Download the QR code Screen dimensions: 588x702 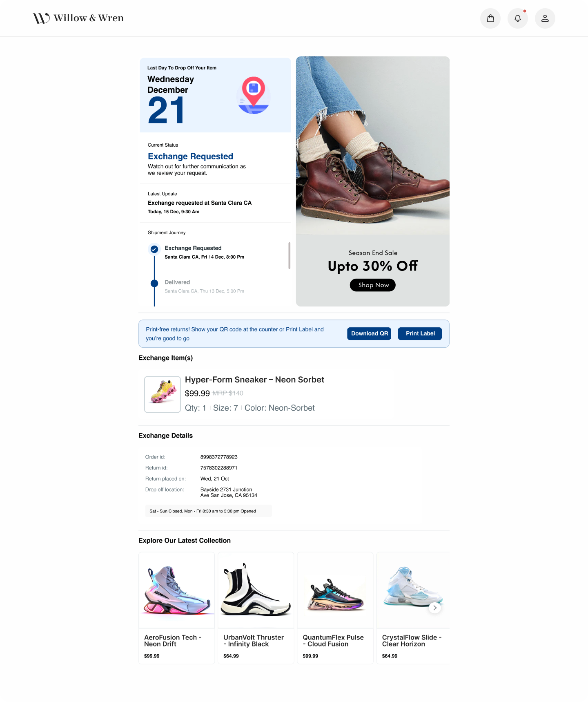click(x=369, y=333)
